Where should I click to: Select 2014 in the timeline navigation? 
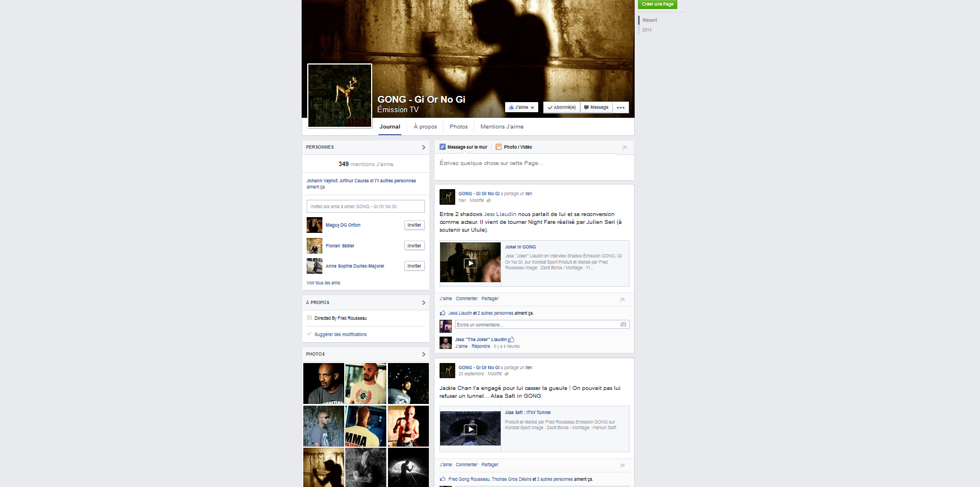click(647, 30)
